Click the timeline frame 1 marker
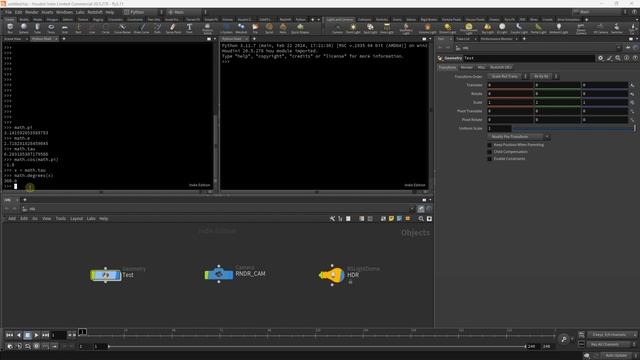This screenshot has width=640, height=360. tap(82, 332)
